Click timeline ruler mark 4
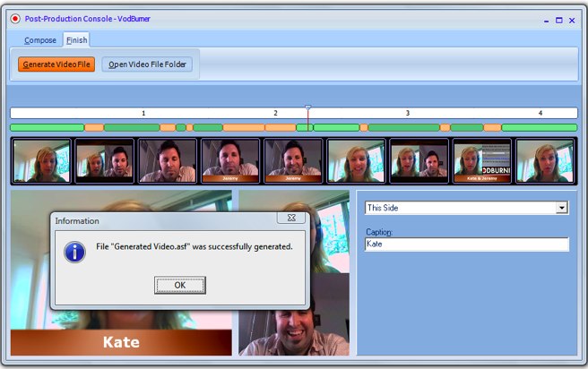Viewport: 588px width, 369px height. [x=540, y=113]
